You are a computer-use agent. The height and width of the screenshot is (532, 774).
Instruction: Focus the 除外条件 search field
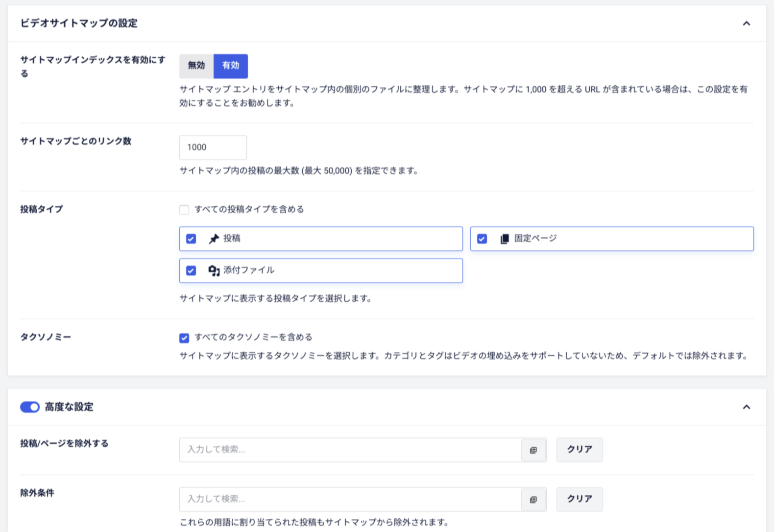350,499
